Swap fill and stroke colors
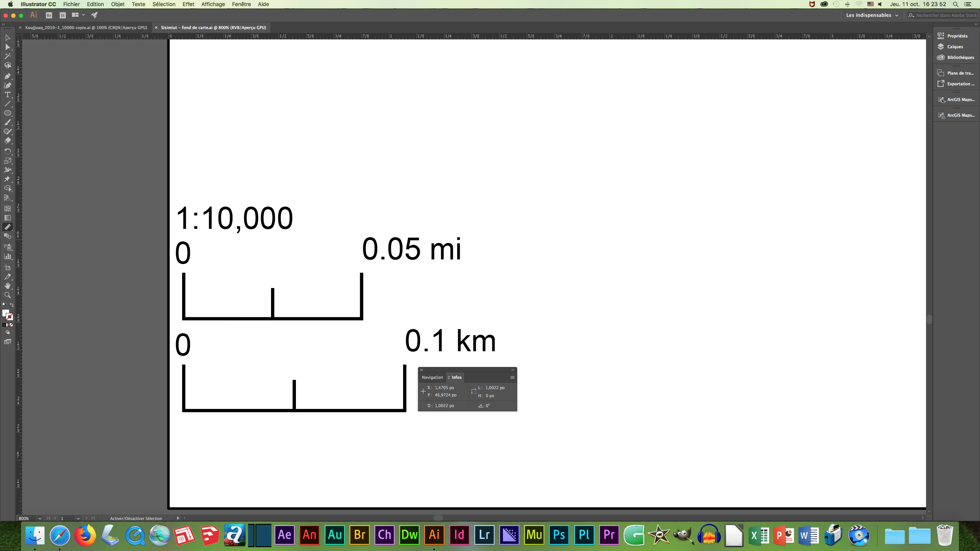The image size is (980, 551). (x=12, y=305)
